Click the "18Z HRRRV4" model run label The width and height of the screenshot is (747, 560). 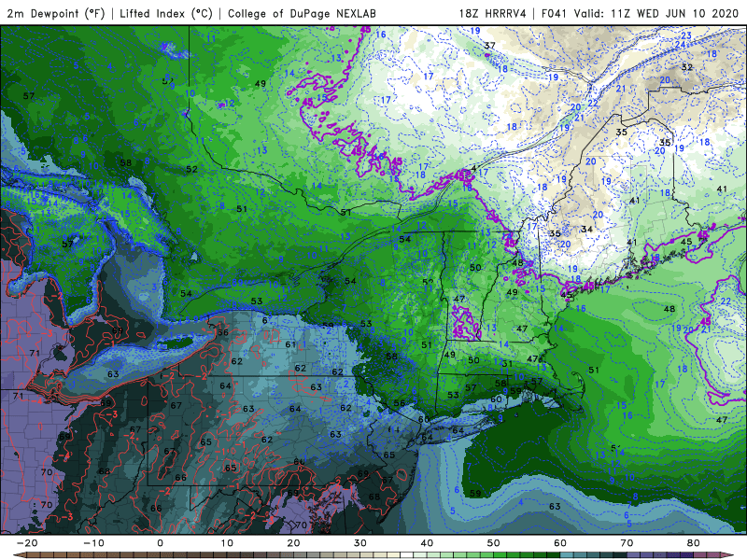[x=493, y=13]
